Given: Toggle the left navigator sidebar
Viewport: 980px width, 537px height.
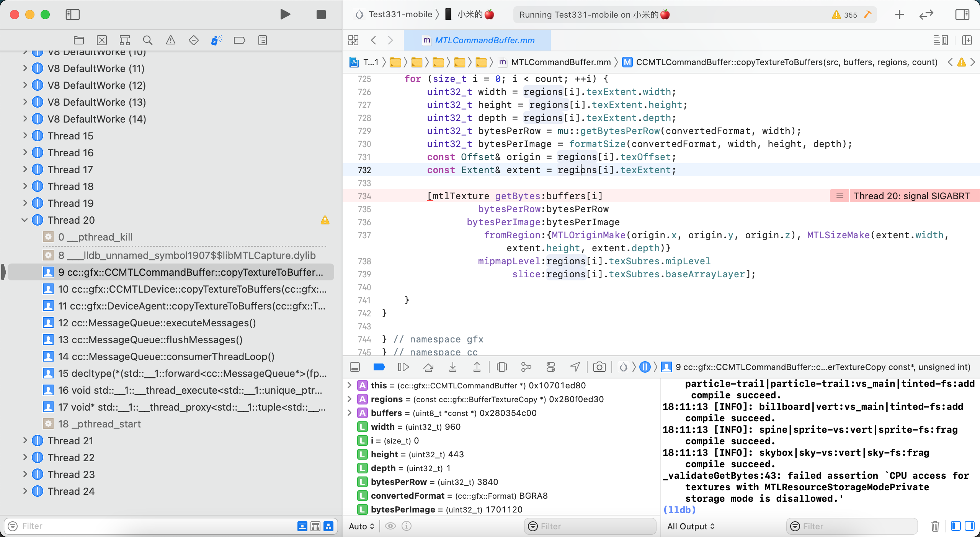Looking at the screenshot, I should [72, 15].
